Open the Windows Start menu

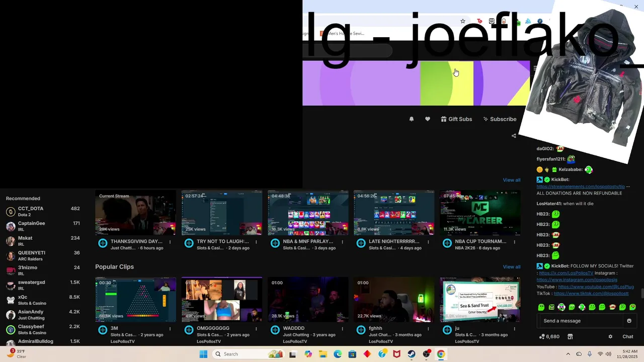pyautogui.click(x=203, y=354)
